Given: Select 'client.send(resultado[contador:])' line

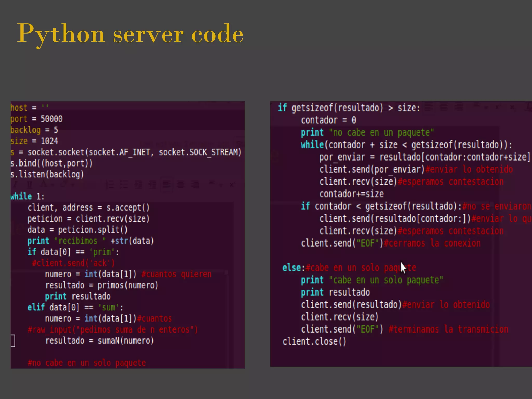Looking at the screenshot, I should (x=395, y=218).
